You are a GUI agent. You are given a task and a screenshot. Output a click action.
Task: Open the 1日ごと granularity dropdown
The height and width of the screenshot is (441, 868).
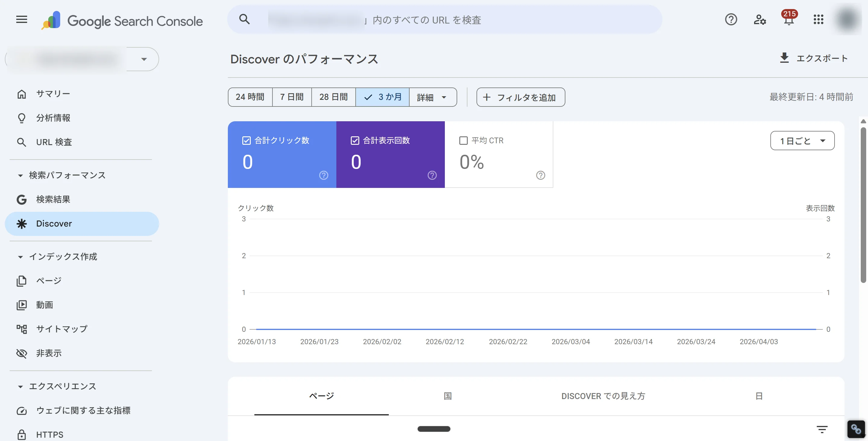click(x=802, y=141)
